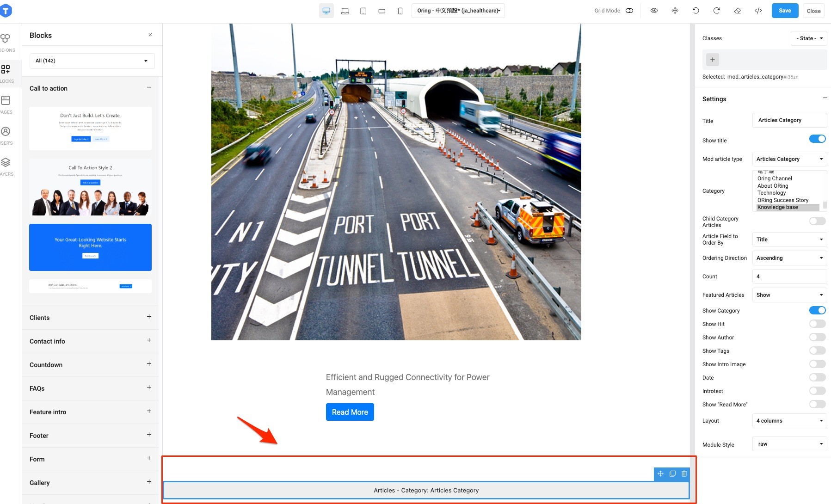Redo the last change
Viewport: 831px width, 504px height.
click(717, 11)
